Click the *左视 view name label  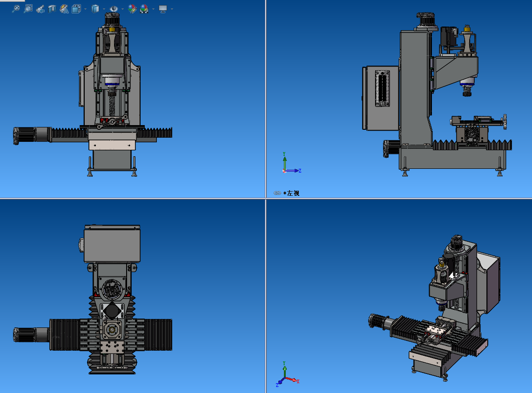point(291,193)
